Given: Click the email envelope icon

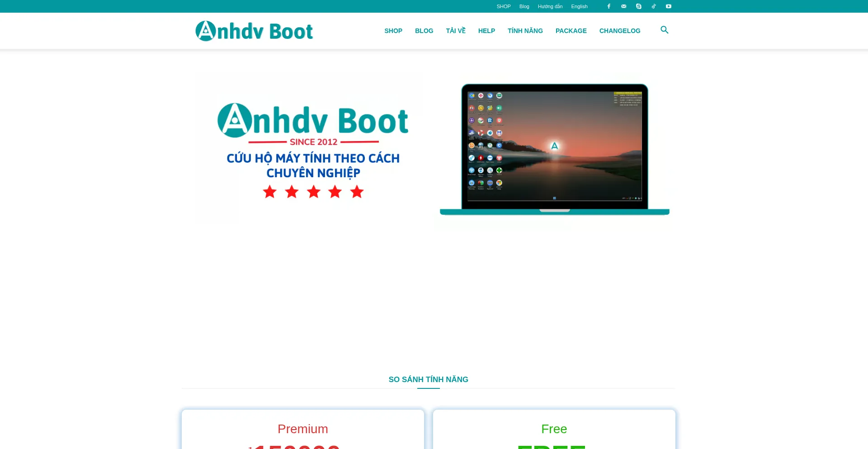Looking at the screenshot, I should [624, 6].
